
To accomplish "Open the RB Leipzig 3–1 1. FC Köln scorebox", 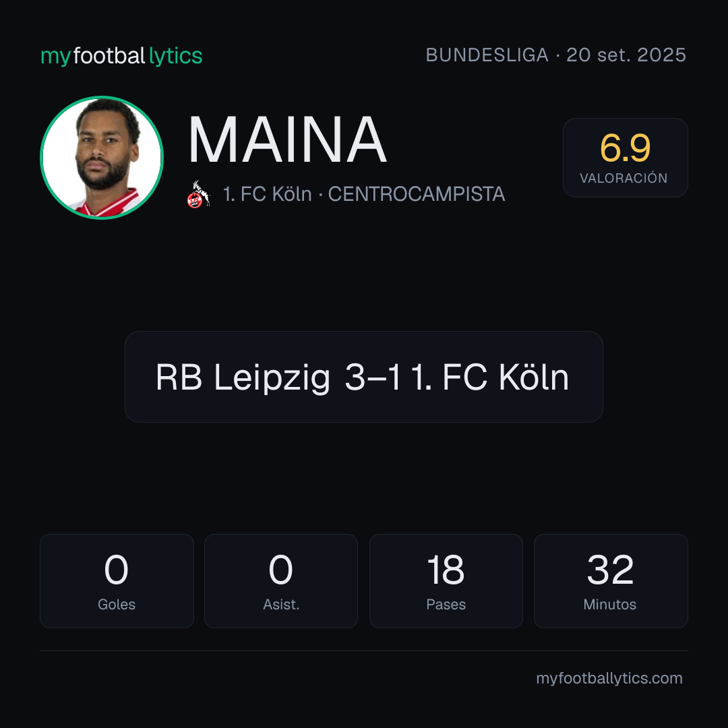I will pos(363,377).
